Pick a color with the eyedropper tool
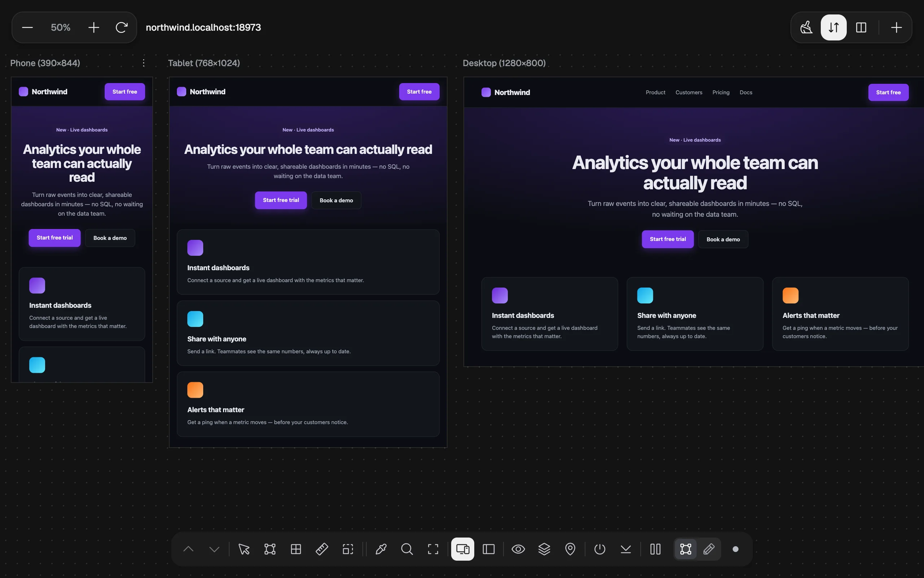Screen dimensions: 924x578 381,549
